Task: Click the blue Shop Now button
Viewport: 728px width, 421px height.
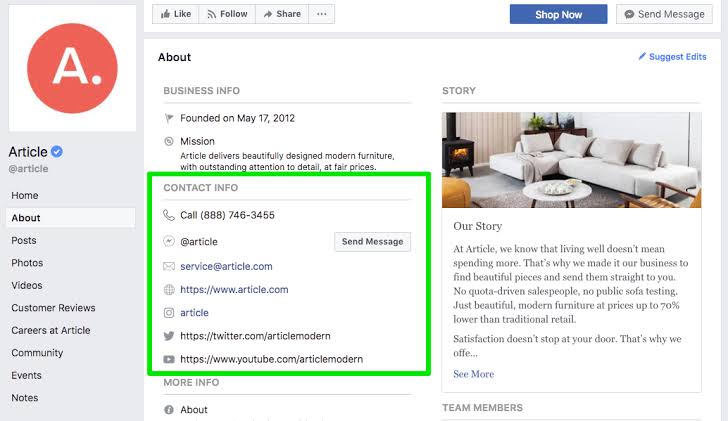Action: [x=558, y=14]
